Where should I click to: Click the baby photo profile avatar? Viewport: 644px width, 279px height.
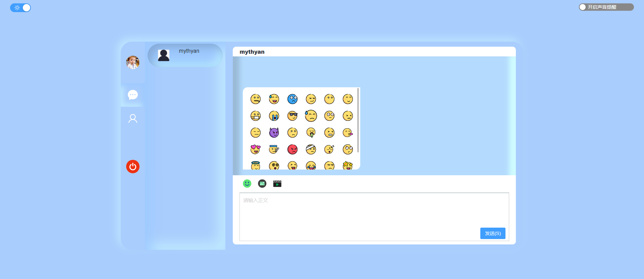pos(133,62)
